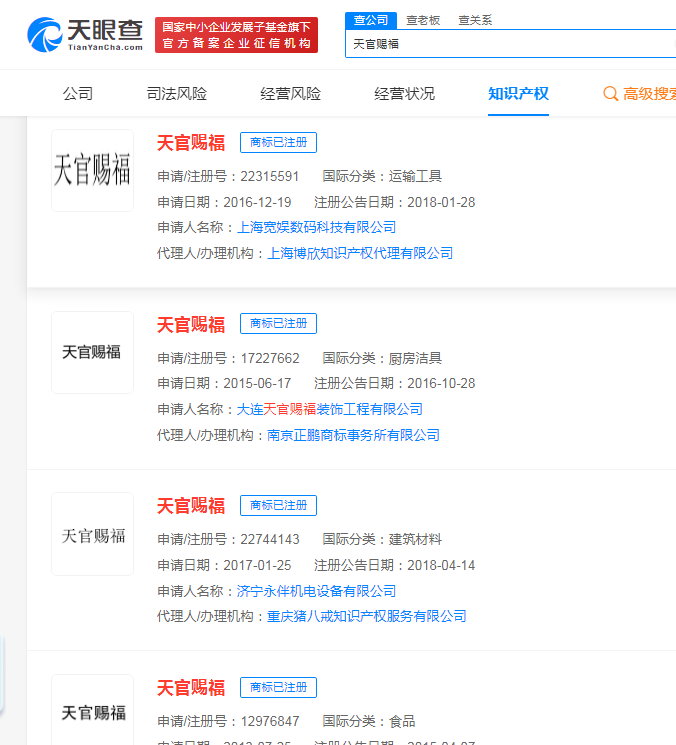Switch to the 查老板 search tab
The height and width of the screenshot is (745, 676).
[423, 20]
